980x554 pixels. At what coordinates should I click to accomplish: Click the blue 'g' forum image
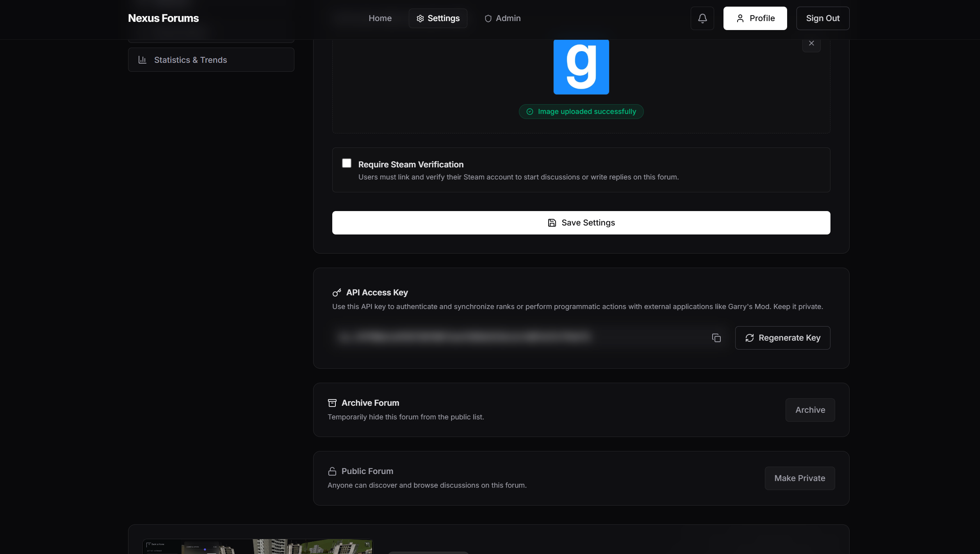581,67
